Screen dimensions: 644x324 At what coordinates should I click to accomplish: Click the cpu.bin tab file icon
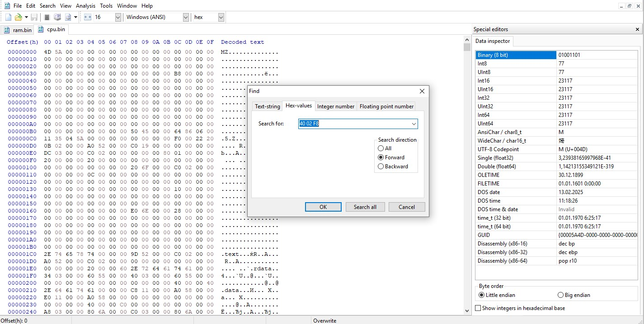point(41,29)
